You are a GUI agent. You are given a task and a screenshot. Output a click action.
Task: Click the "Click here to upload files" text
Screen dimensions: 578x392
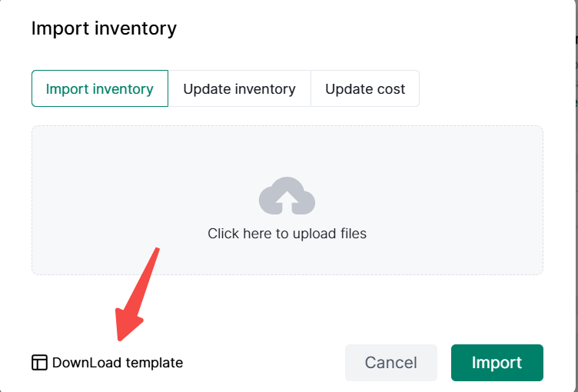pos(287,234)
